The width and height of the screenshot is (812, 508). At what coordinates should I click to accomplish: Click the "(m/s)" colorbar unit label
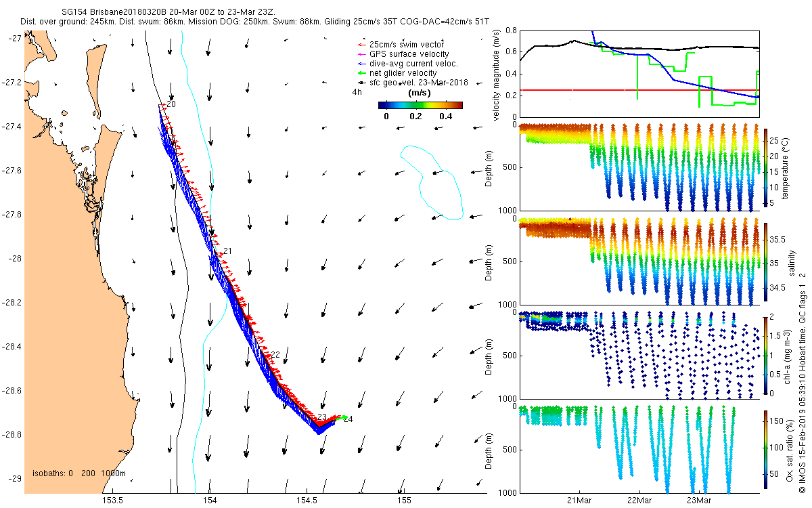(x=420, y=92)
